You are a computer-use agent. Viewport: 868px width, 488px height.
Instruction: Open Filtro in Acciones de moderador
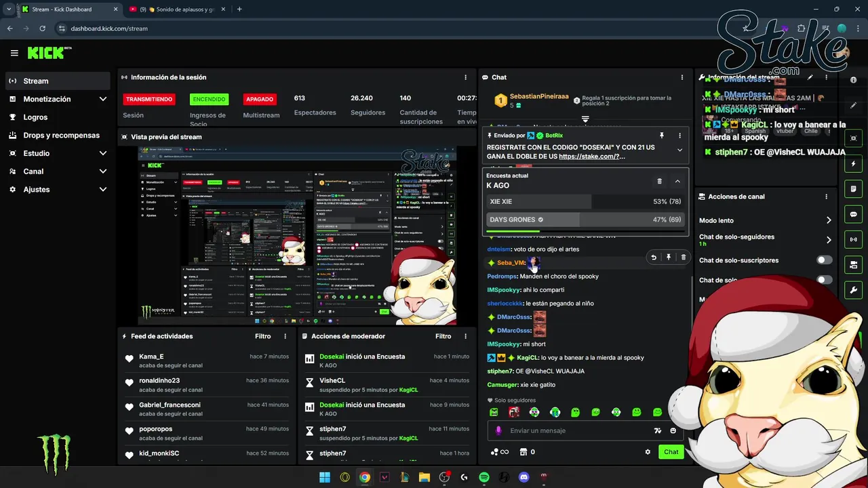[x=443, y=336]
